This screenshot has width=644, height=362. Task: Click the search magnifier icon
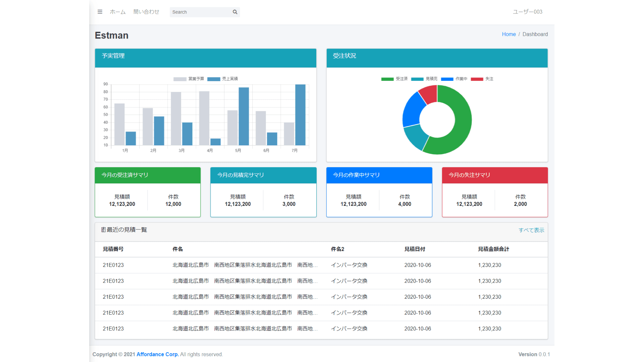point(235,12)
